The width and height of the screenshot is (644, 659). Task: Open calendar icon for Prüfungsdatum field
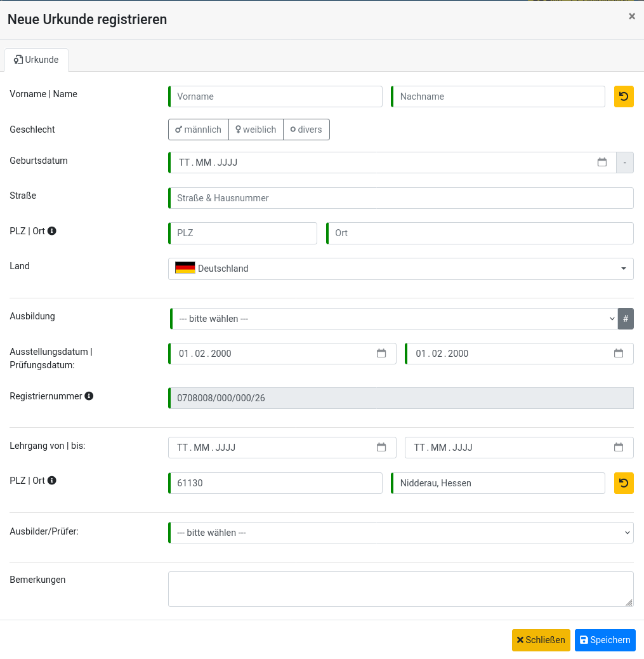pyautogui.click(x=619, y=354)
